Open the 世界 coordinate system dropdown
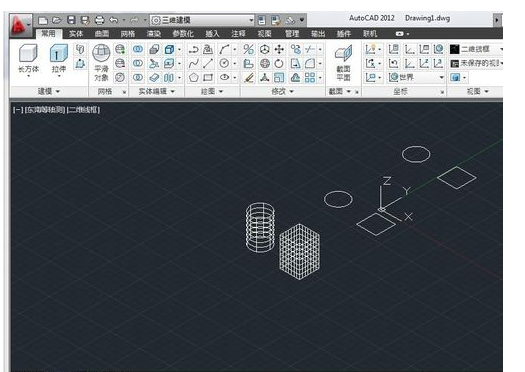Screen dimensions: 525x372 [416, 78]
